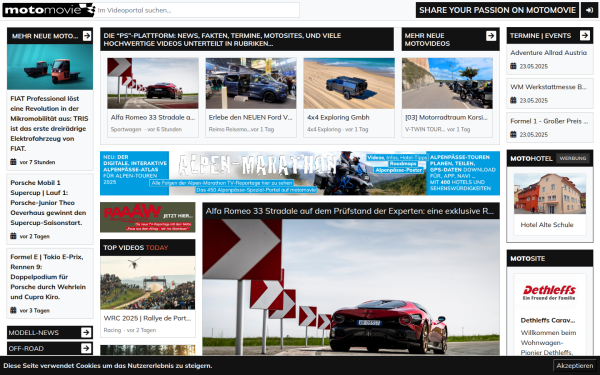Open MODELL-NEWS category
The height and width of the screenshot is (375, 600).
[x=50, y=333]
